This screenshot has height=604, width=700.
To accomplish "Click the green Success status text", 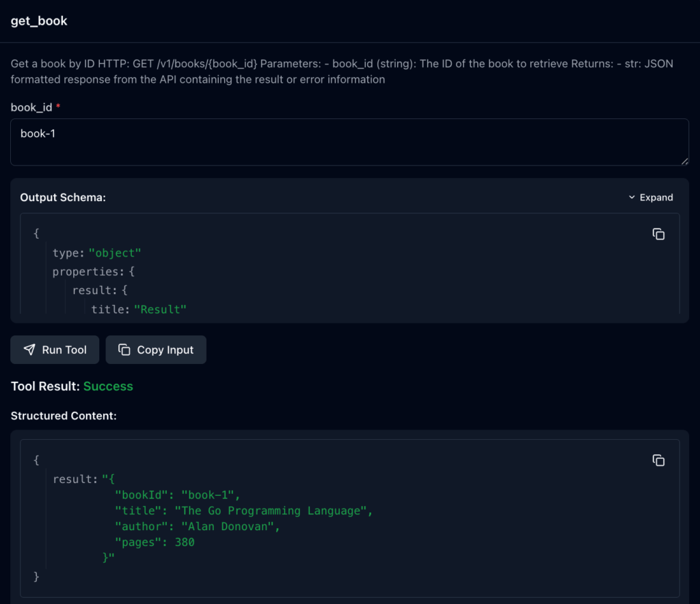I will tap(108, 386).
